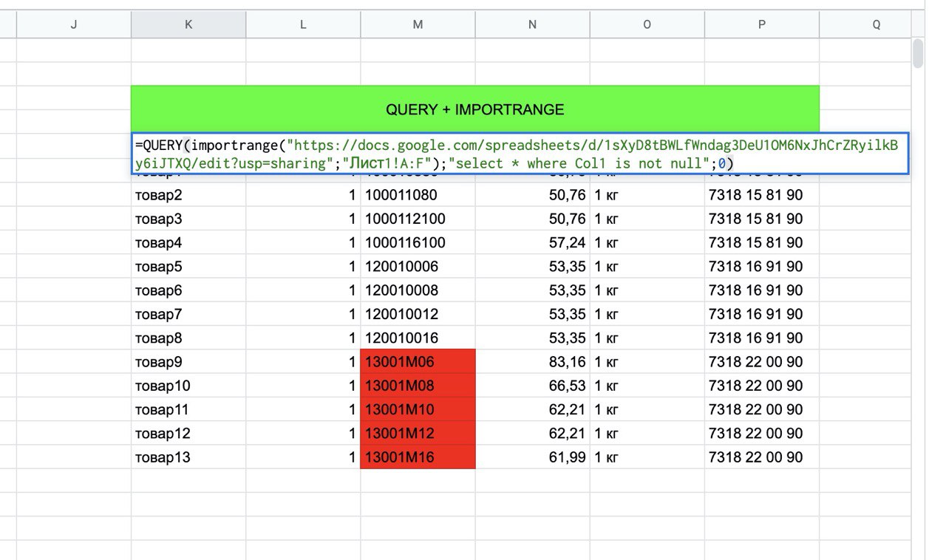The width and height of the screenshot is (946, 560).
Task: Click the 57,24 price cell
Action: point(532,242)
